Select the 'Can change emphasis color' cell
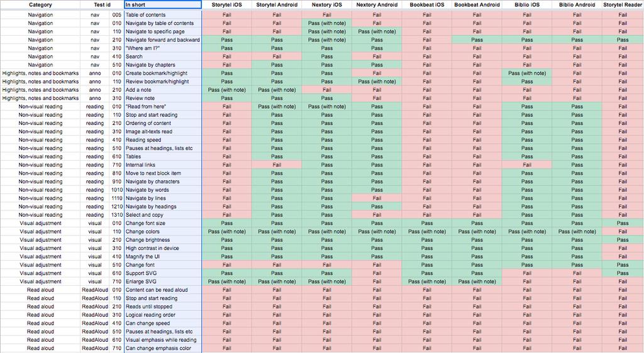 tap(163, 349)
